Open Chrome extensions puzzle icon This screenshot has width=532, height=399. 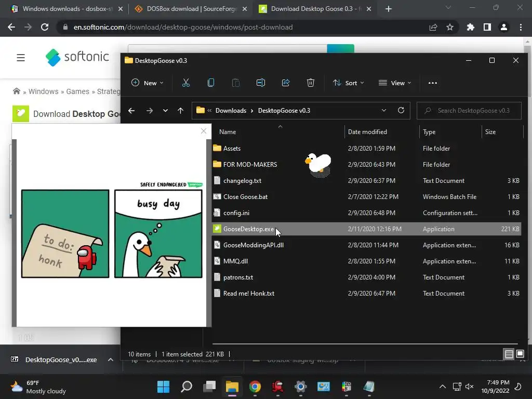(x=470, y=27)
